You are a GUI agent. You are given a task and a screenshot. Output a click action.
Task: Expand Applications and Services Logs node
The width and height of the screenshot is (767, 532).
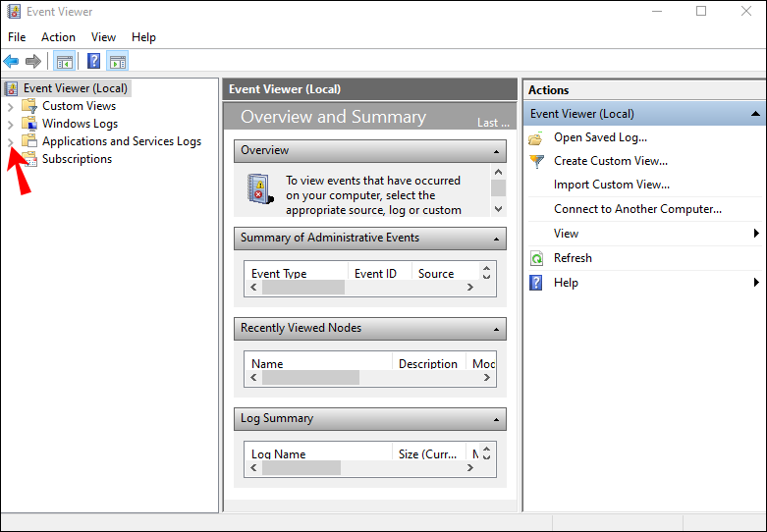pos(11,141)
